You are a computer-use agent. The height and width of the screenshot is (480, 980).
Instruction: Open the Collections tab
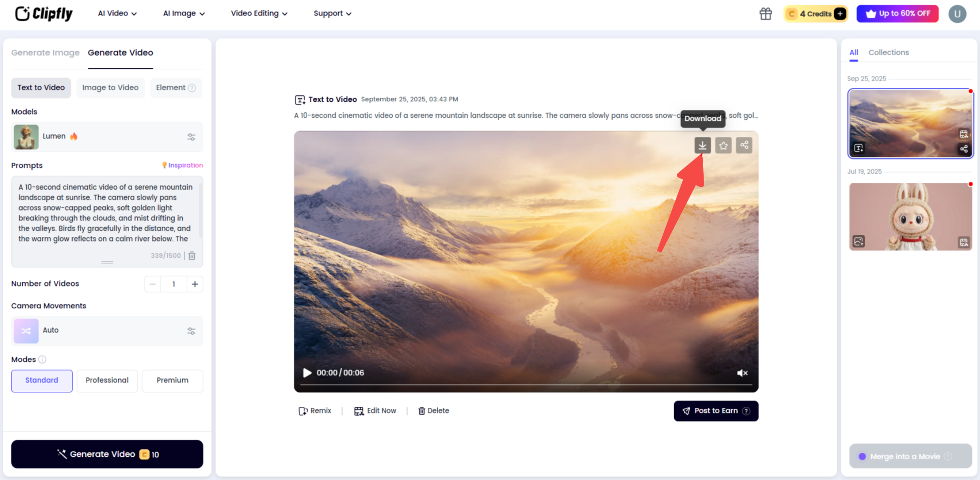pyautogui.click(x=888, y=53)
